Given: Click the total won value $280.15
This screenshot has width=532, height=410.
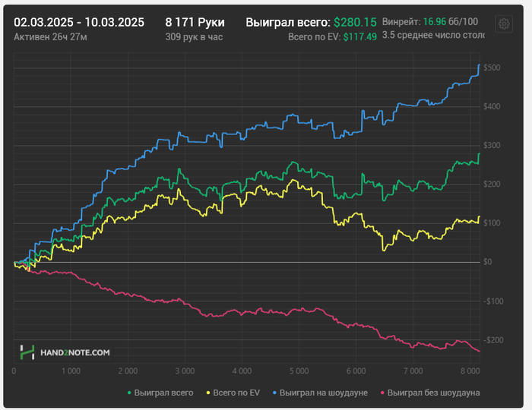Looking at the screenshot, I should [x=355, y=22].
